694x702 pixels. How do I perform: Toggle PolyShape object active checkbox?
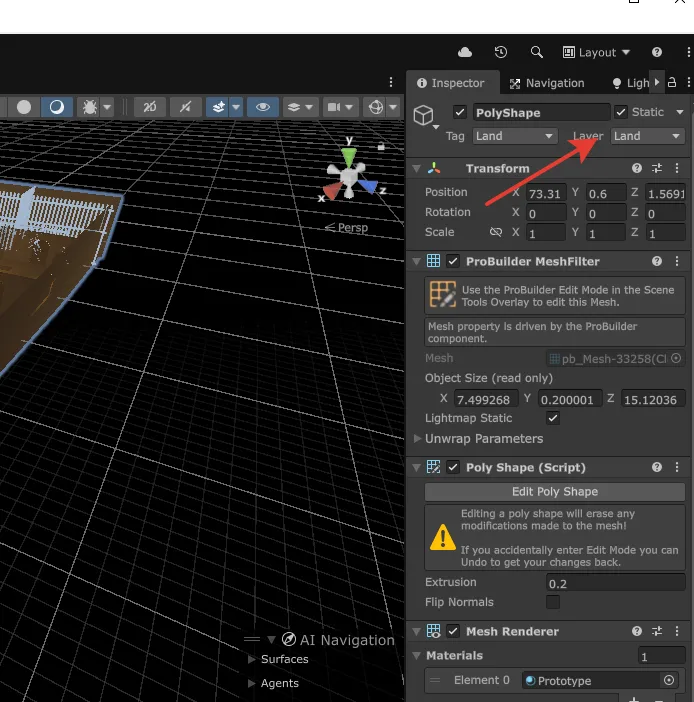coord(460,112)
